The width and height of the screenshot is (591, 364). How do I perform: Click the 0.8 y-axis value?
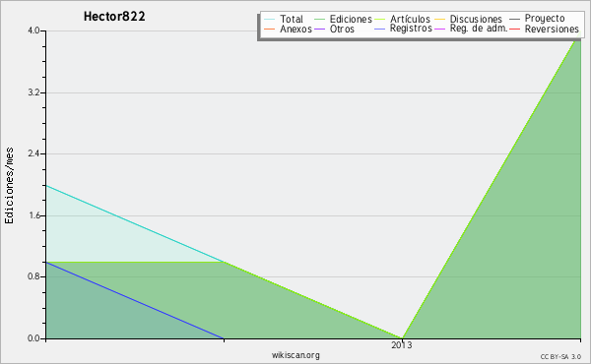[33, 276]
